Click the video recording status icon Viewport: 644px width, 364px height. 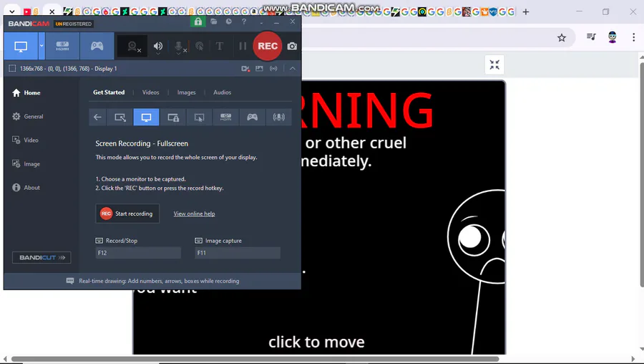245,69
